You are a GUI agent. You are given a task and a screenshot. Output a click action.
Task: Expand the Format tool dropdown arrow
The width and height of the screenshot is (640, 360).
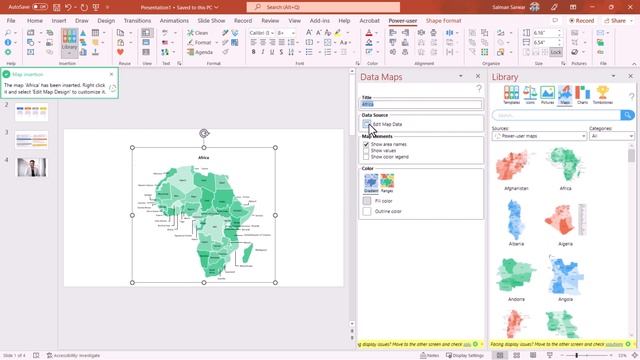[x=216, y=42]
